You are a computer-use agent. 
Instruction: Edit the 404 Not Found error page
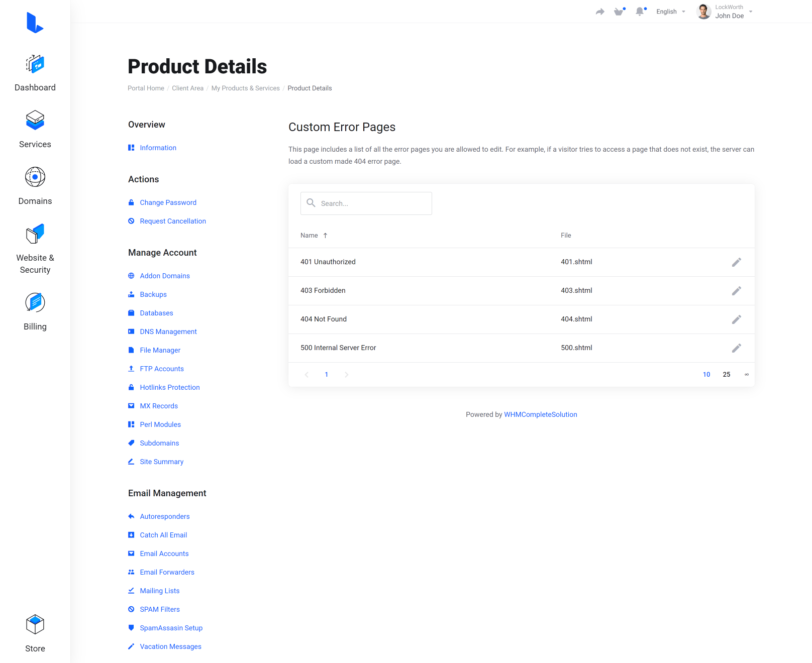point(737,319)
